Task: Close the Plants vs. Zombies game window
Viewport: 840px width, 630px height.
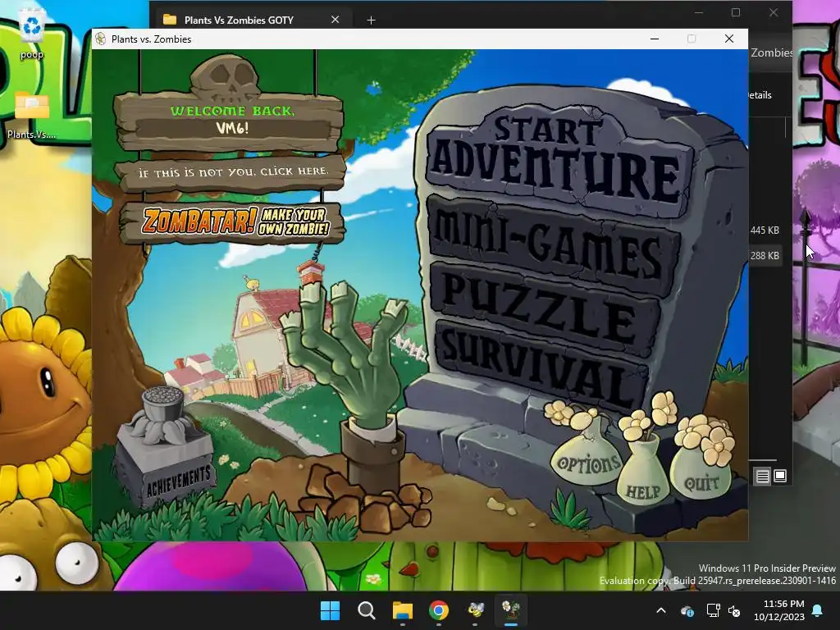Action: tap(729, 39)
